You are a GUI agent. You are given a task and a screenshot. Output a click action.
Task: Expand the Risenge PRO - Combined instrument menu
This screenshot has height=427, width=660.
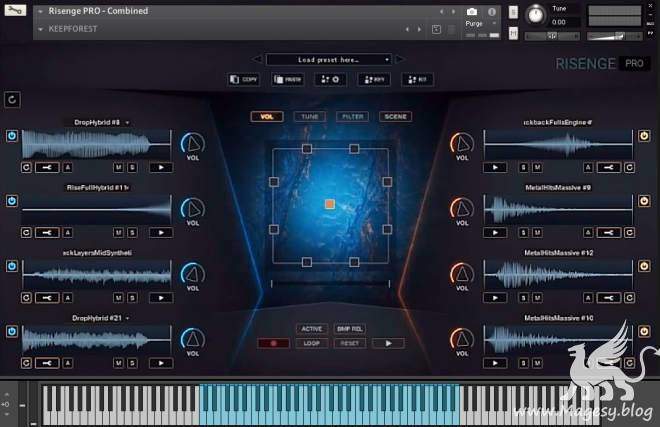40,11
